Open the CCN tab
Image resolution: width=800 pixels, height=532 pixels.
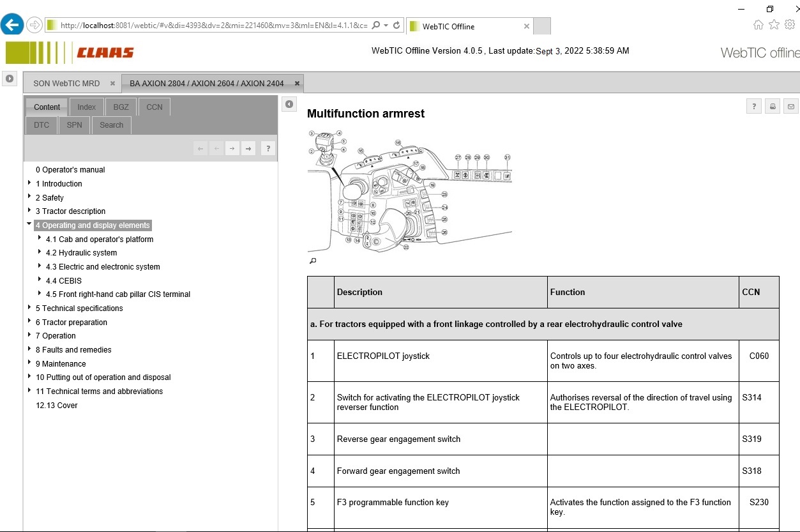point(155,107)
